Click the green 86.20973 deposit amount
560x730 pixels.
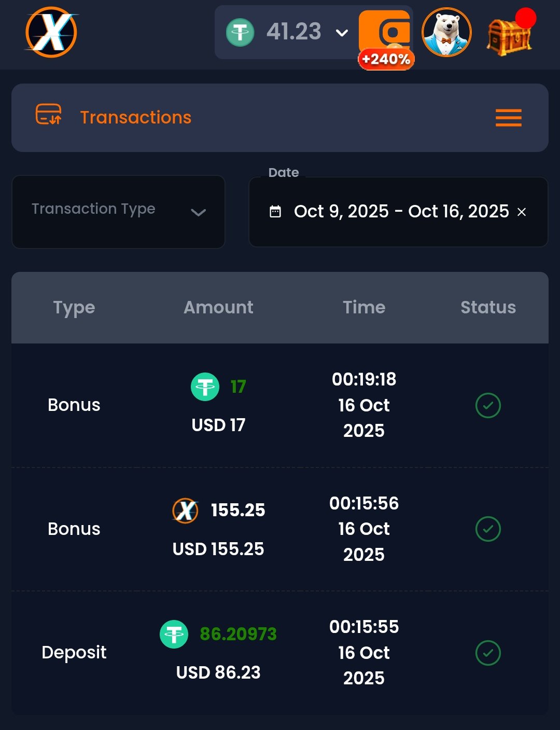coord(238,634)
